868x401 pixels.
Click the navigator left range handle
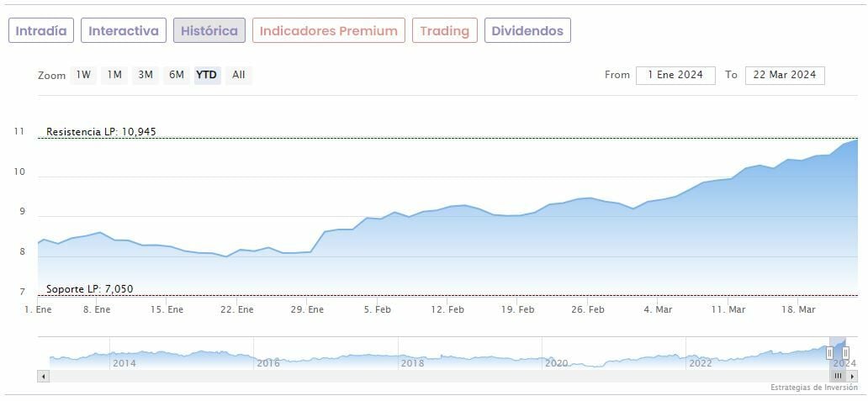829,353
